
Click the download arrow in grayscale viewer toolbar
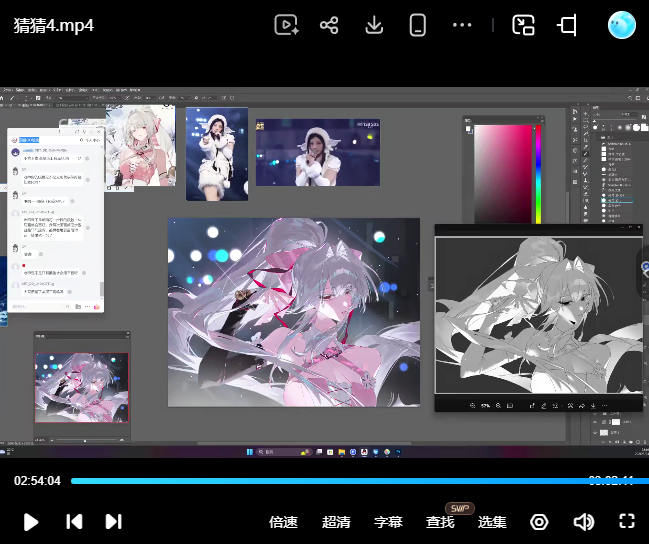(593, 405)
